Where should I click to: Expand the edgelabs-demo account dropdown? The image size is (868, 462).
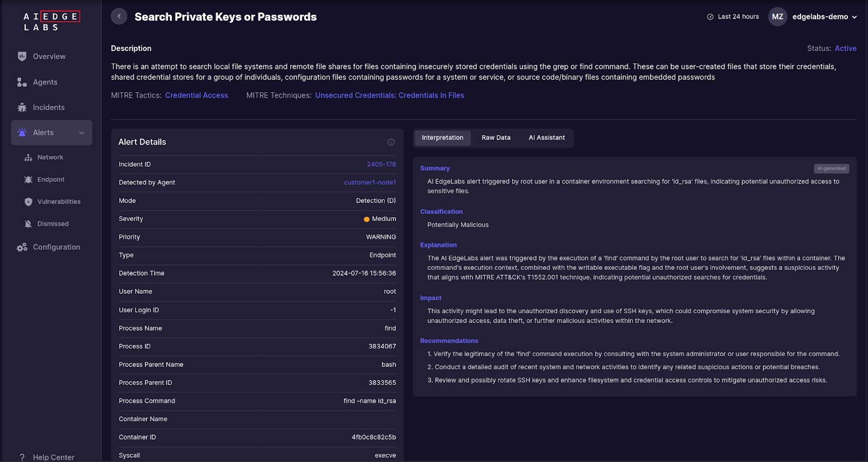tap(854, 17)
